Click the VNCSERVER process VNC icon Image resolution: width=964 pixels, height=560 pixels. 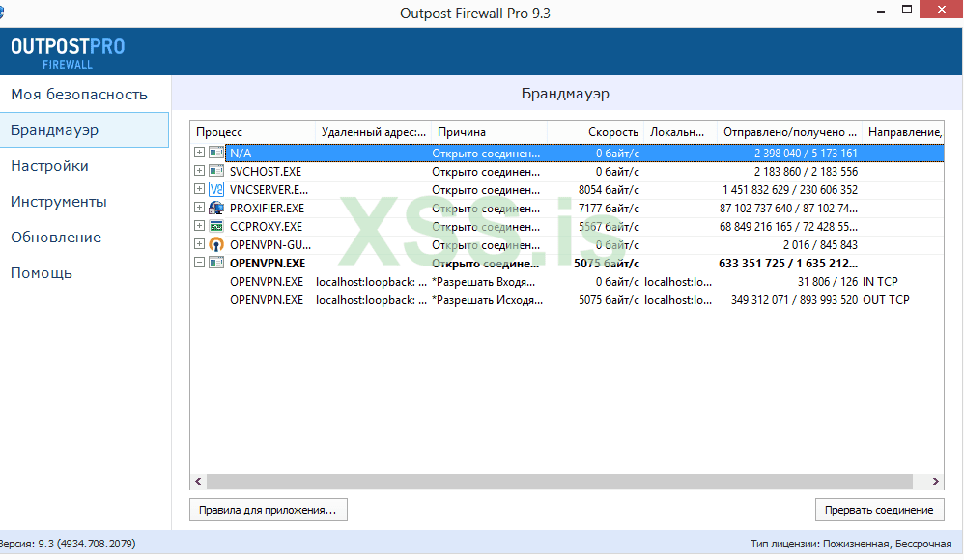215,189
